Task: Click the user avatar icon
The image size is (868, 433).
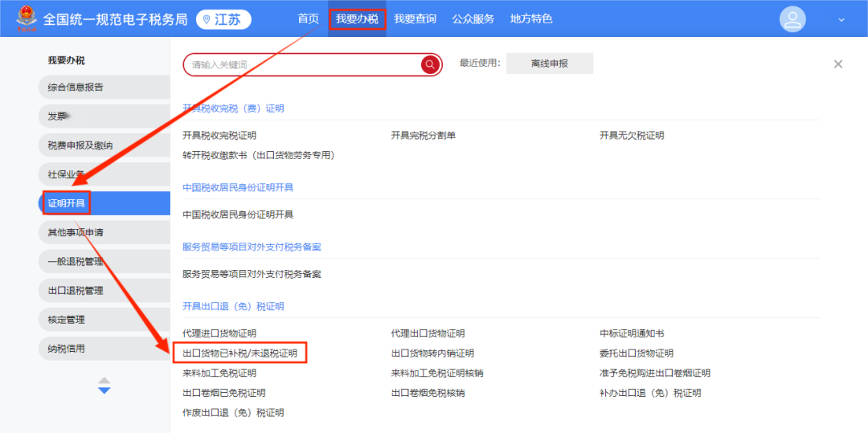Action: click(x=792, y=19)
